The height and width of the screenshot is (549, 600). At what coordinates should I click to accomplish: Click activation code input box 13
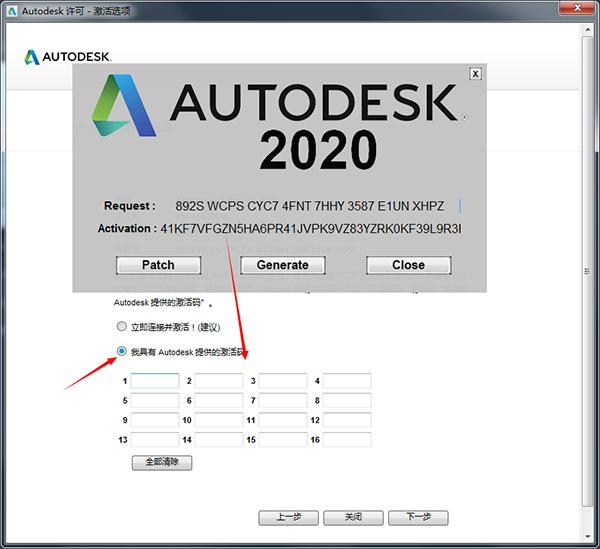(x=155, y=440)
